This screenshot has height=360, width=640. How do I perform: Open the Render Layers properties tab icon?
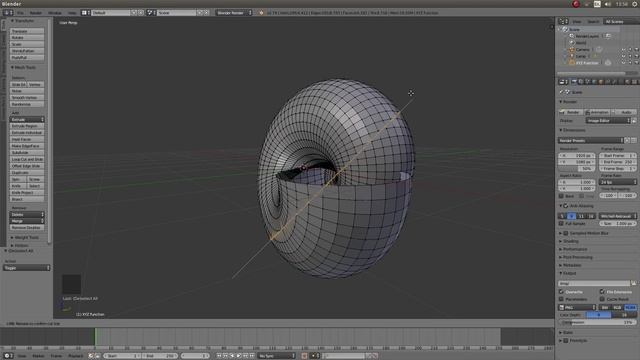click(581, 82)
